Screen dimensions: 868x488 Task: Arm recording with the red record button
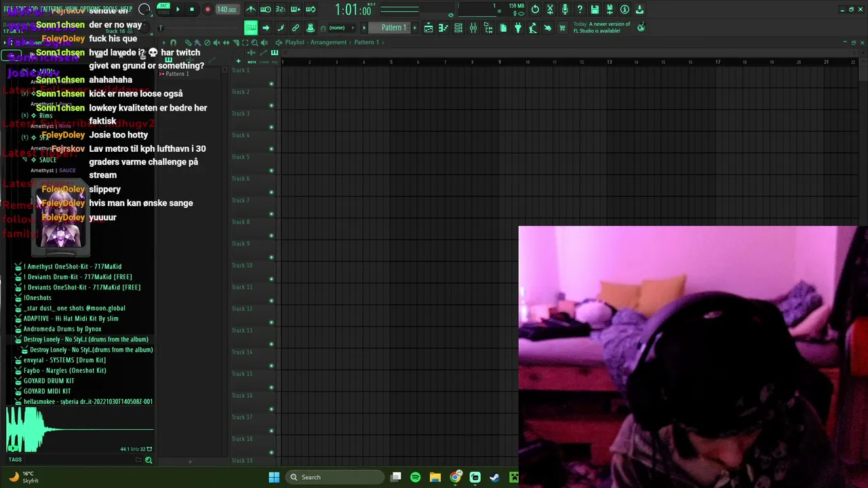coord(208,9)
